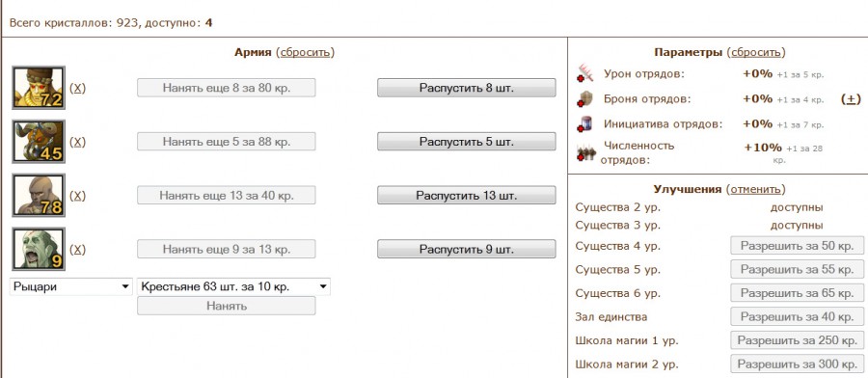Click the hooded unit portrait numbered 78
This screenshot has width=868, height=378.
(x=39, y=195)
